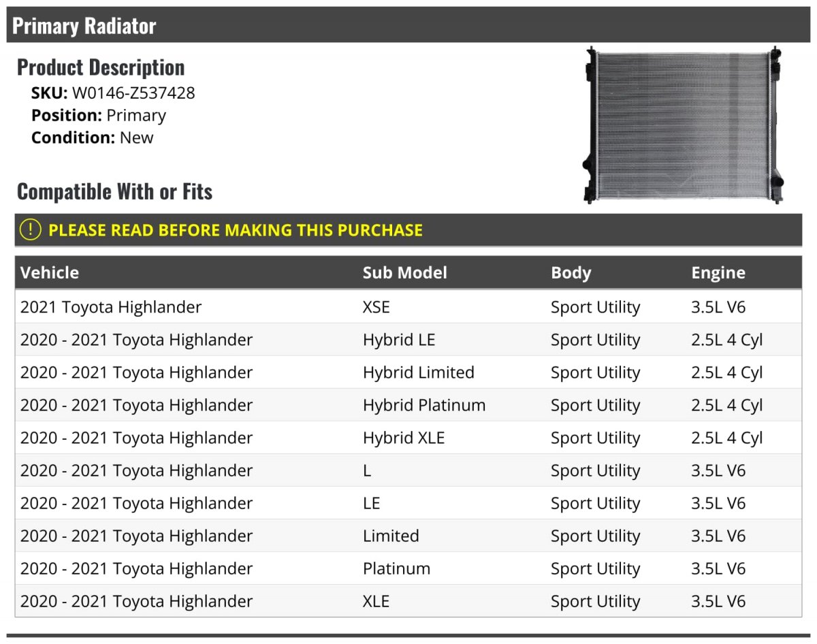
Task: Select the Hybrid XLE sub model cell
Action: [404, 438]
